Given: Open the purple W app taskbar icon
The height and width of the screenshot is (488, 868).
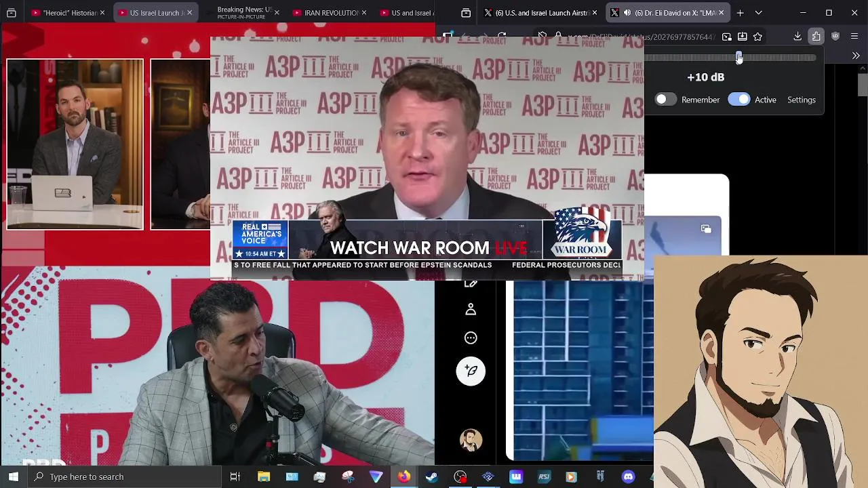Looking at the screenshot, I should tap(516, 476).
